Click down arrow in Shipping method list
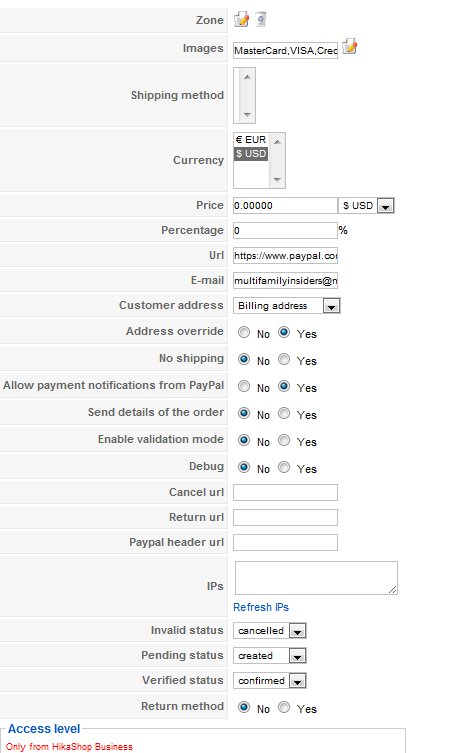Viewport: 453px width, 753px height. [247, 114]
